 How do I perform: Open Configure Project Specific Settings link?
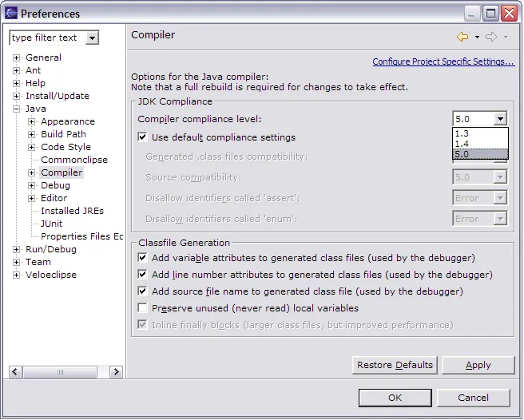tap(443, 61)
